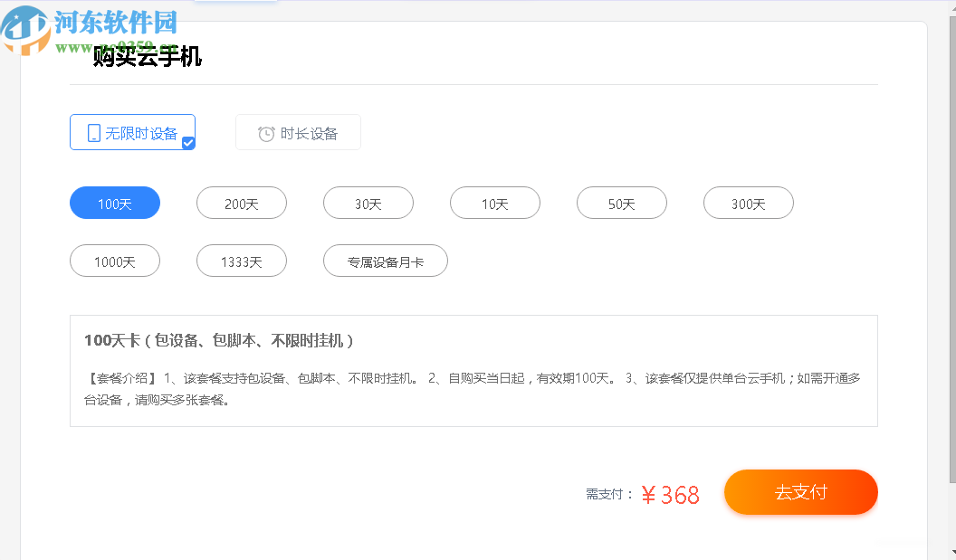Viewport: 956px width, 560px height.
Task: Select the 50天 duration
Action: pos(621,203)
